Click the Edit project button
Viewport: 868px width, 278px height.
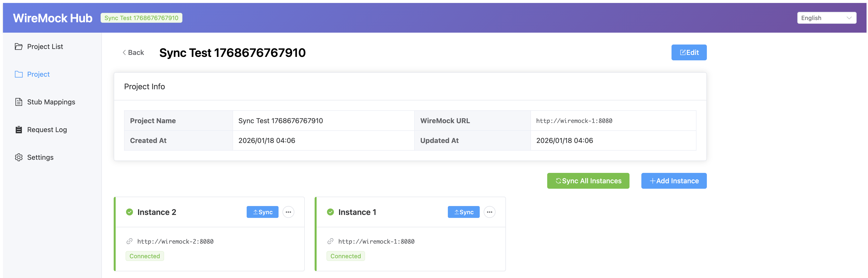click(689, 52)
